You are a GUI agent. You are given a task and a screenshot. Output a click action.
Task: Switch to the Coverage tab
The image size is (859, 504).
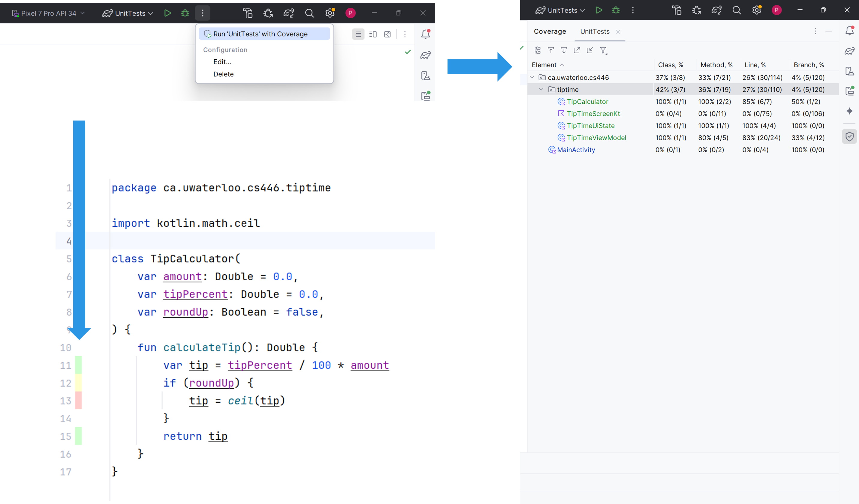550,31
